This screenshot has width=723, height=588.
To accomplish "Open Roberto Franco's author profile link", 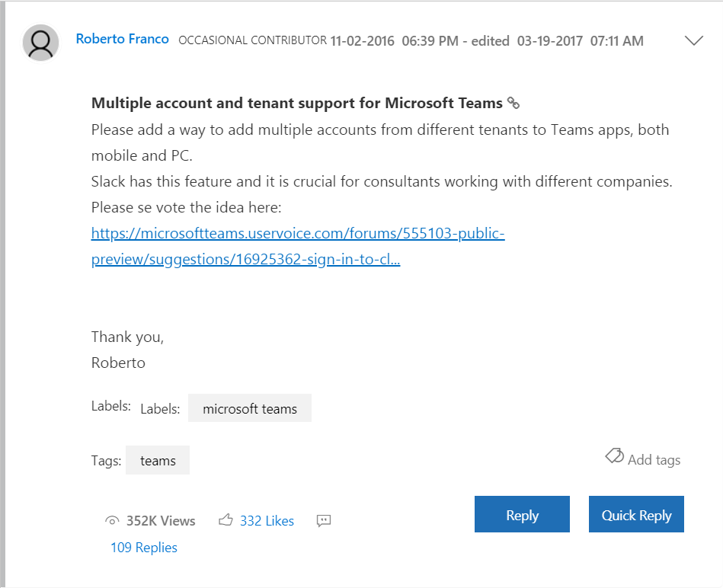I will pos(122,39).
